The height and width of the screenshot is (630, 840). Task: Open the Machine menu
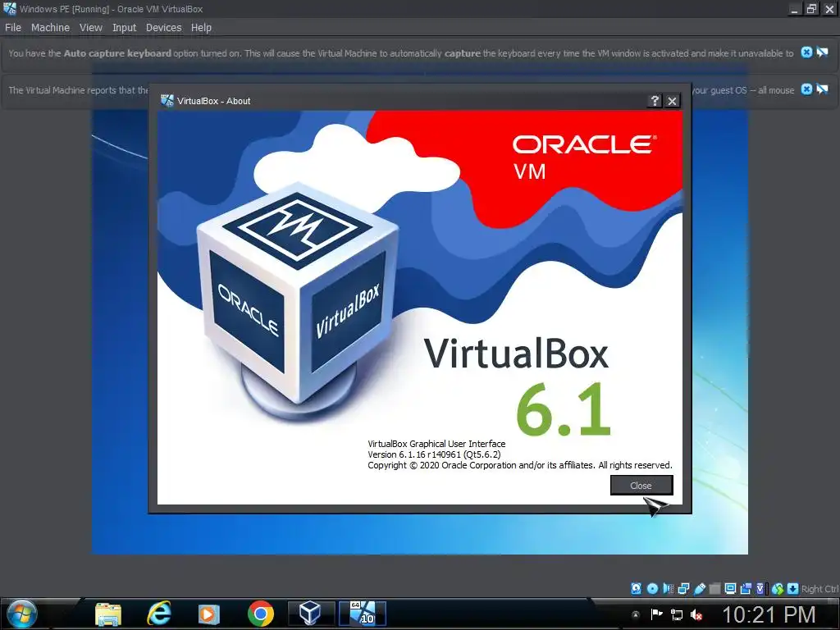click(x=50, y=27)
